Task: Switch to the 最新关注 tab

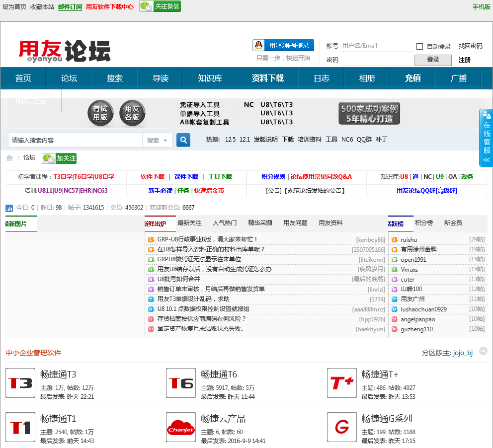Action: point(189,223)
